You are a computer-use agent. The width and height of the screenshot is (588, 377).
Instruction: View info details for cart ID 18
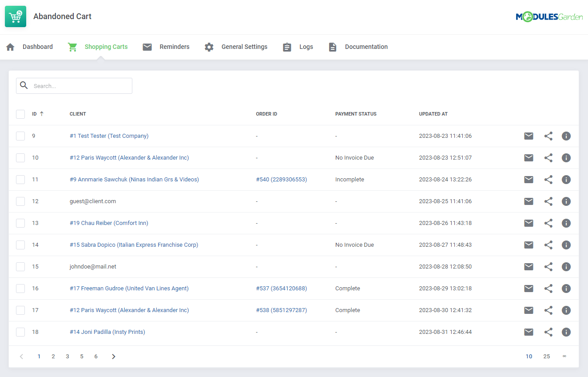566,332
